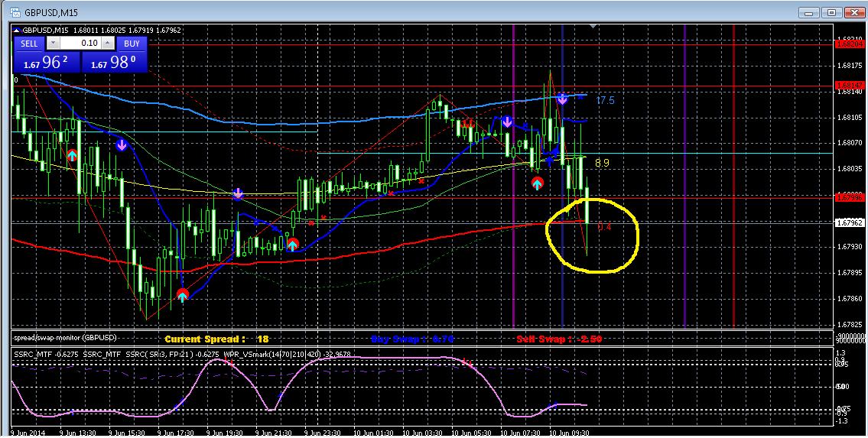Image resolution: width=868 pixels, height=438 pixels.
Task: Click the 10 Jun 09:30 time label
Action: click(x=568, y=432)
